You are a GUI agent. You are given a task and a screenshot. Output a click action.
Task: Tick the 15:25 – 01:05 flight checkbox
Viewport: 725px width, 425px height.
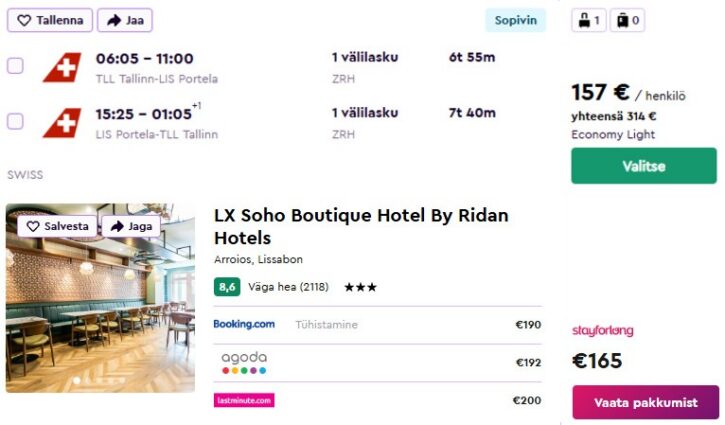coord(15,122)
